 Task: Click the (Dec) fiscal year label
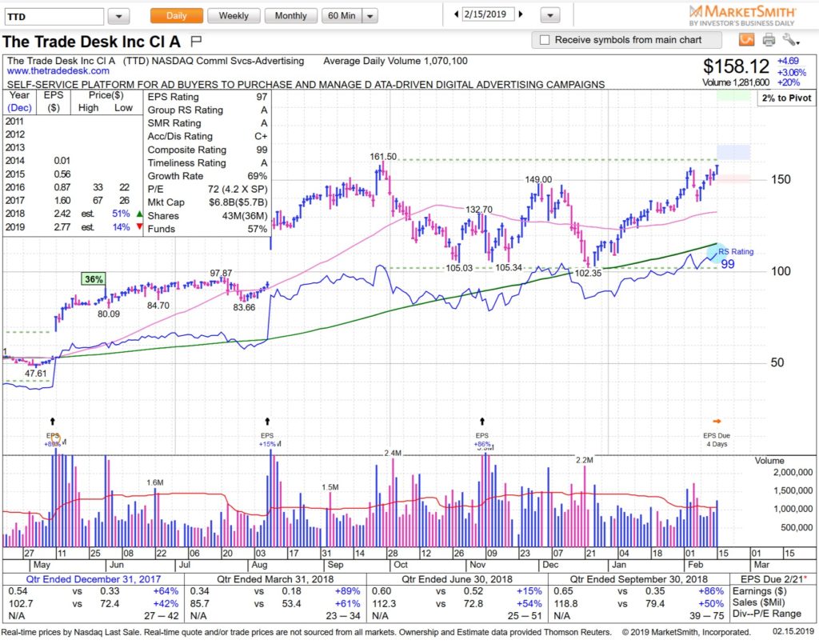coord(19,107)
